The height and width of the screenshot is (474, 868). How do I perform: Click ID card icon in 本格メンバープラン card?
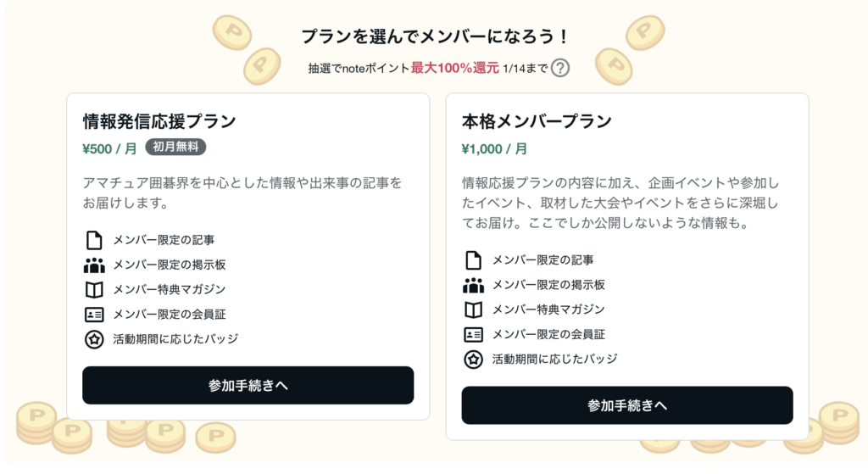[473, 334]
